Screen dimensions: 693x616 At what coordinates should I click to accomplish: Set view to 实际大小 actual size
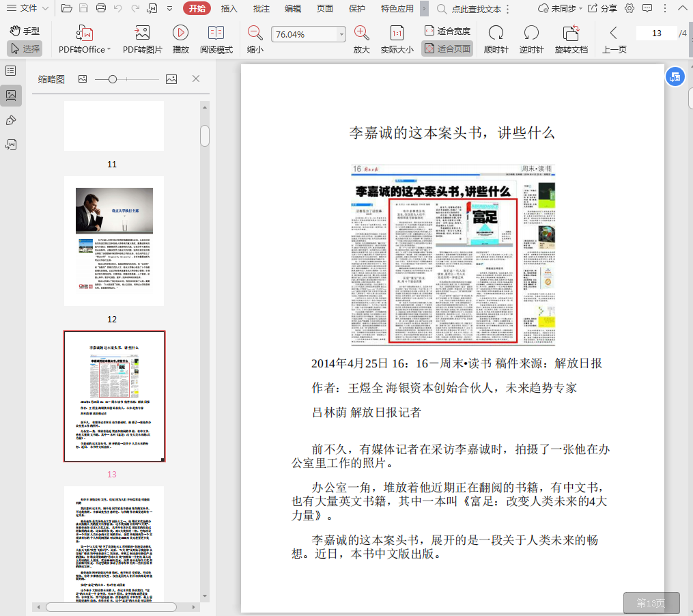[397, 39]
